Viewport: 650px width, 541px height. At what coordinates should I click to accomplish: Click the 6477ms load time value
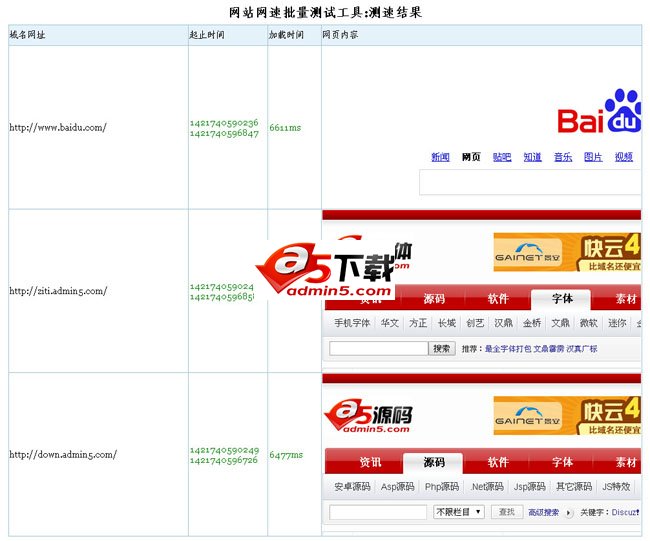[286, 455]
